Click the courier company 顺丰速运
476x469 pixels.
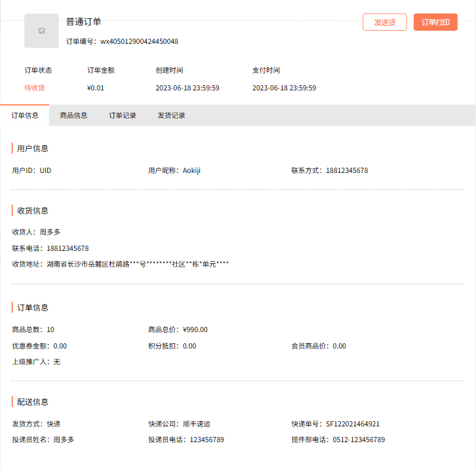(x=195, y=424)
